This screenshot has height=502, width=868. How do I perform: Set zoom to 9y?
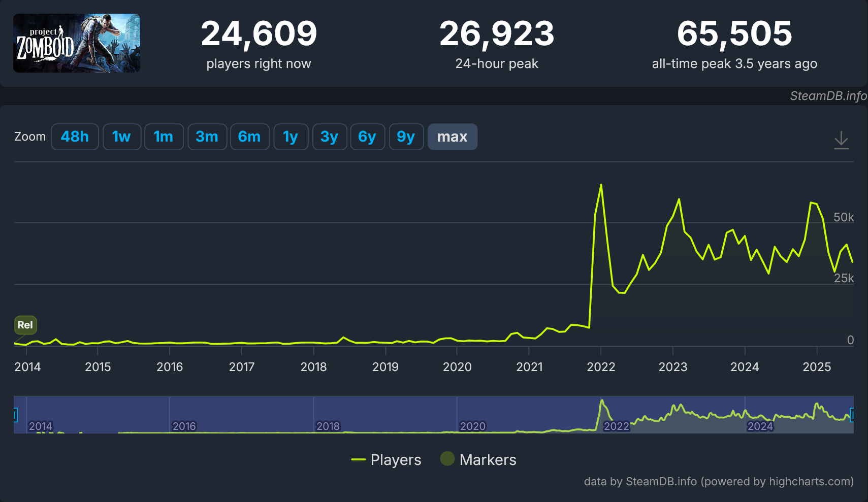[x=406, y=137]
